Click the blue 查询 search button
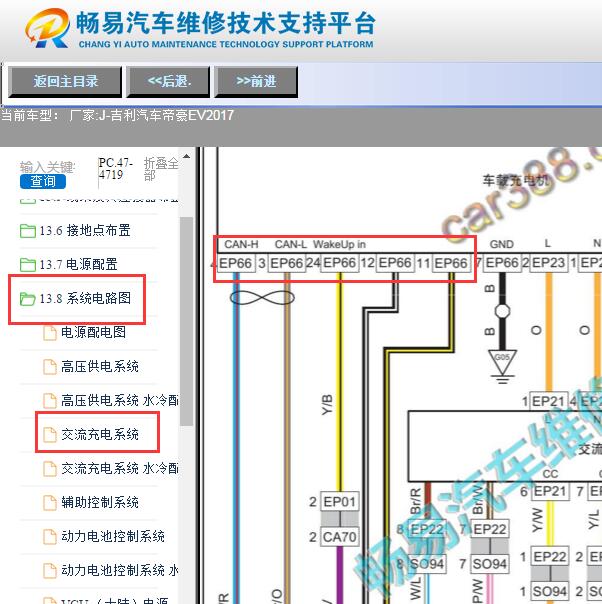Screen dimensions: 602x604 coord(43,181)
